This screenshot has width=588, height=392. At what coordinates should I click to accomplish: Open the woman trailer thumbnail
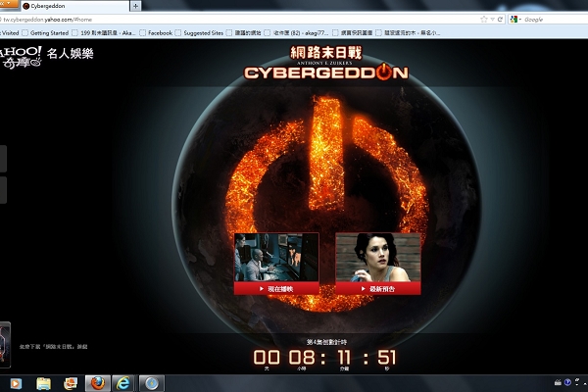point(378,258)
